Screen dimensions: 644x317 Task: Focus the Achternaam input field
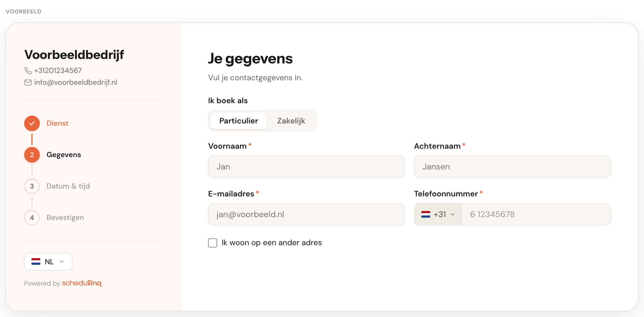[x=512, y=167]
